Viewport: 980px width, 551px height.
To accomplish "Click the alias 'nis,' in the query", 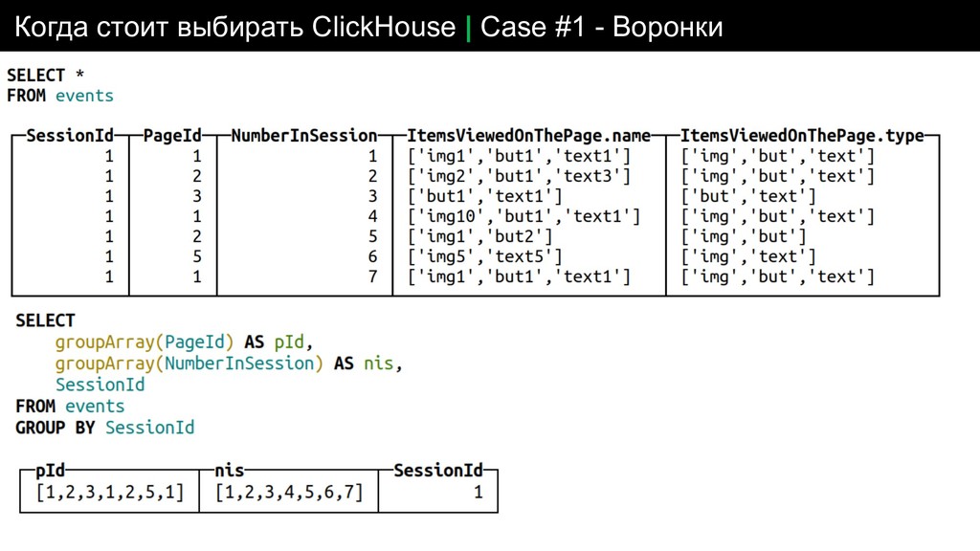I will coord(383,364).
